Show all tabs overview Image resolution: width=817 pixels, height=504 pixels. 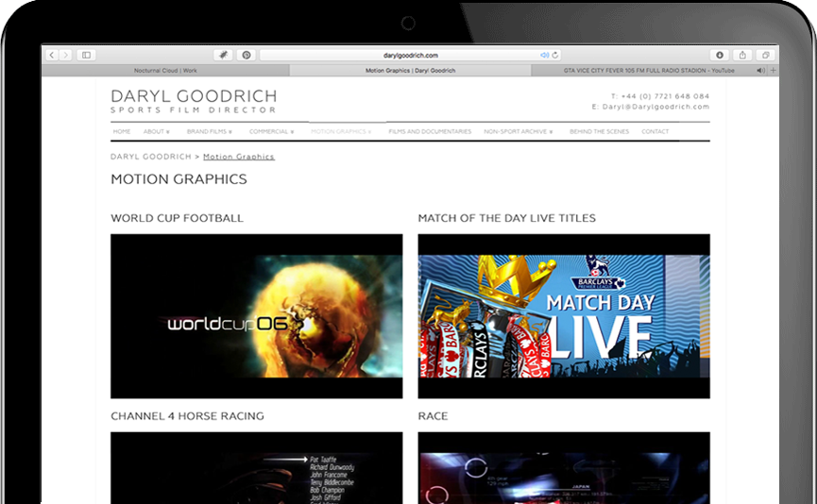tap(766, 55)
